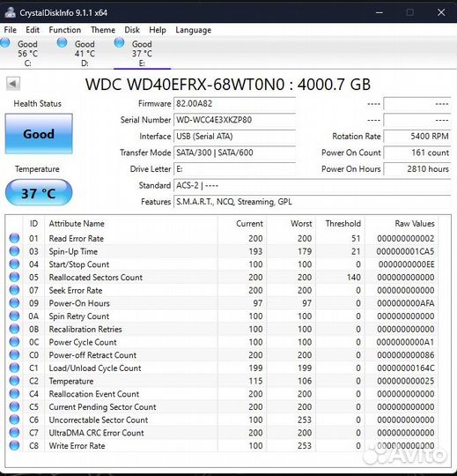Click the status dot for Recalibration Retries
Image resolution: width=457 pixels, height=476 pixels.
14,329
